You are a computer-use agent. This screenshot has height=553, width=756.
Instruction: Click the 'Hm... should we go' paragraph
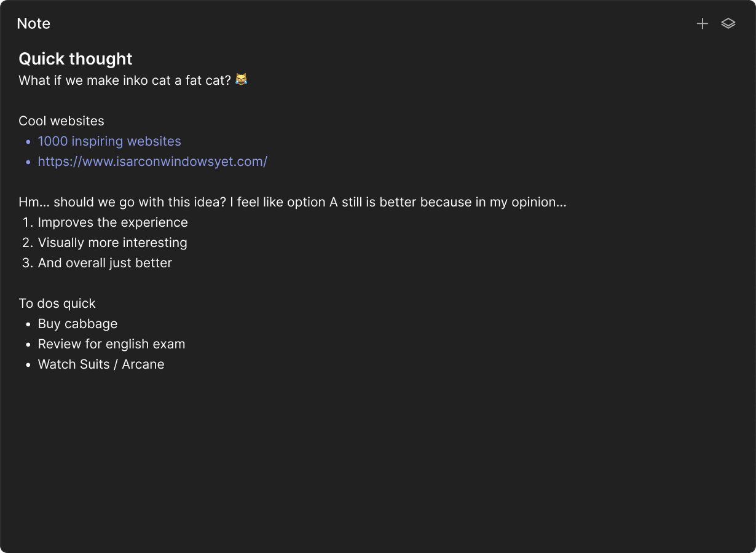point(292,202)
